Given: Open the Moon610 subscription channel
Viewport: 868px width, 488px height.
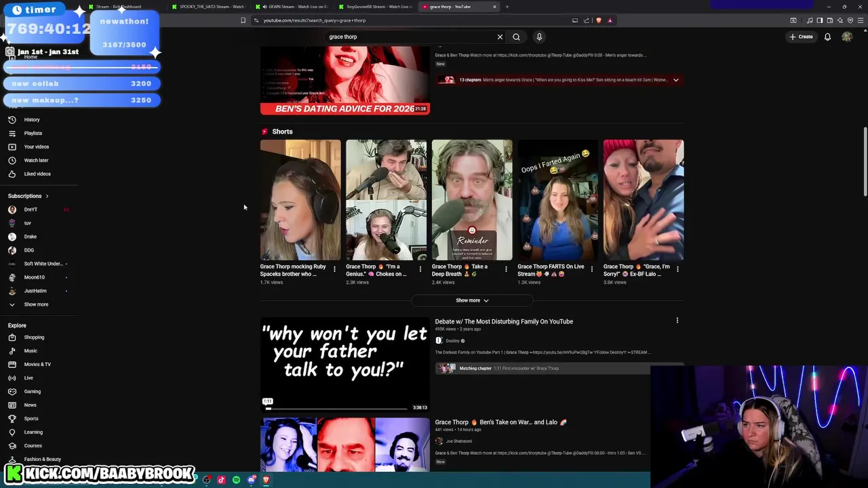Looking at the screenshot, I should tap(35, 277).
